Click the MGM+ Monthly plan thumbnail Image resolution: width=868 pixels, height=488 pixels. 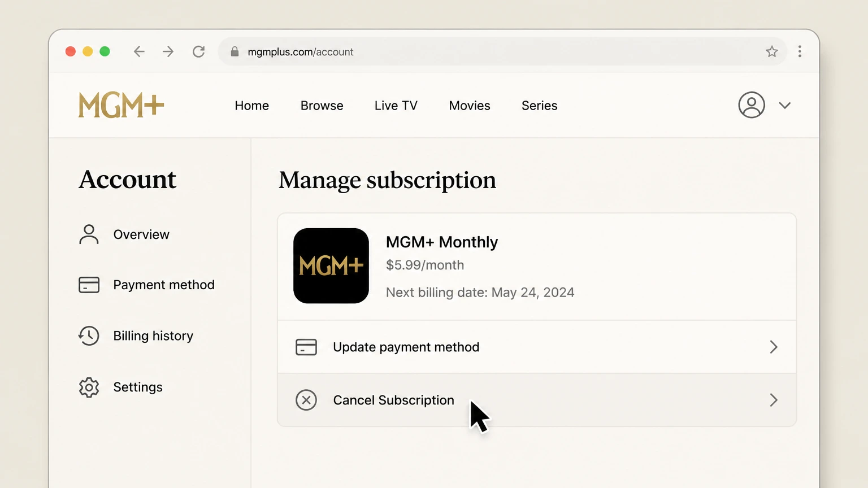click(x=331, y=265)
